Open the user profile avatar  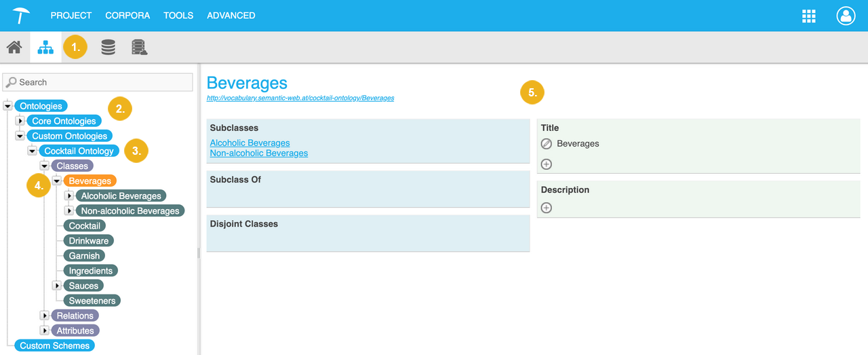846,16
